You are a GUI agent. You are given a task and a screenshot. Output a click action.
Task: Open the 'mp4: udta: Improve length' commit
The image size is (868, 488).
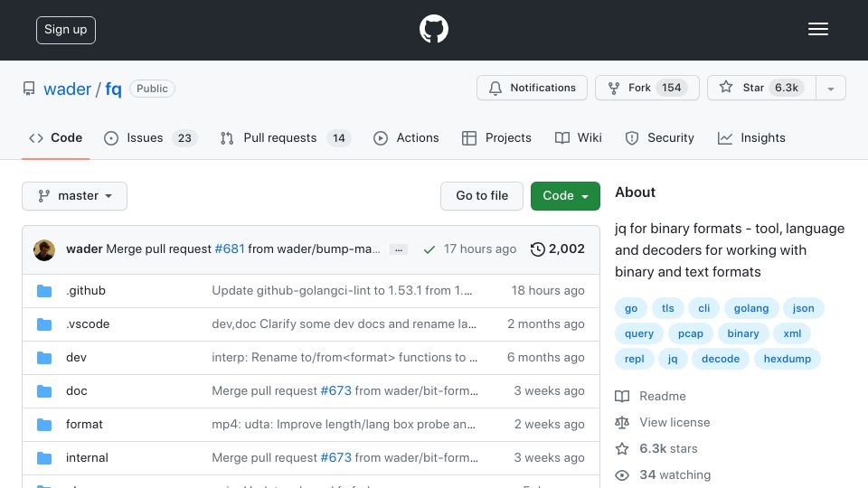(x=344, y=425)
